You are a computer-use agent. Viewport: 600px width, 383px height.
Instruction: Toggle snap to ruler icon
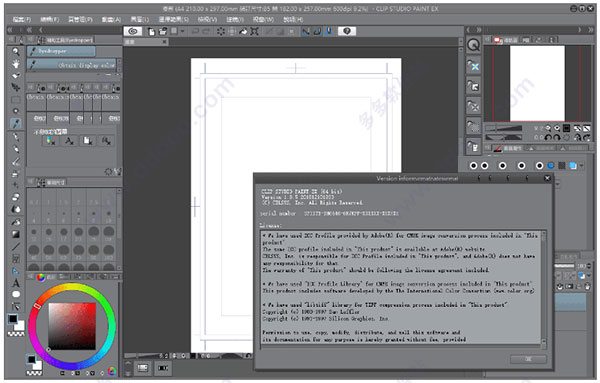(x=306, y=31)
